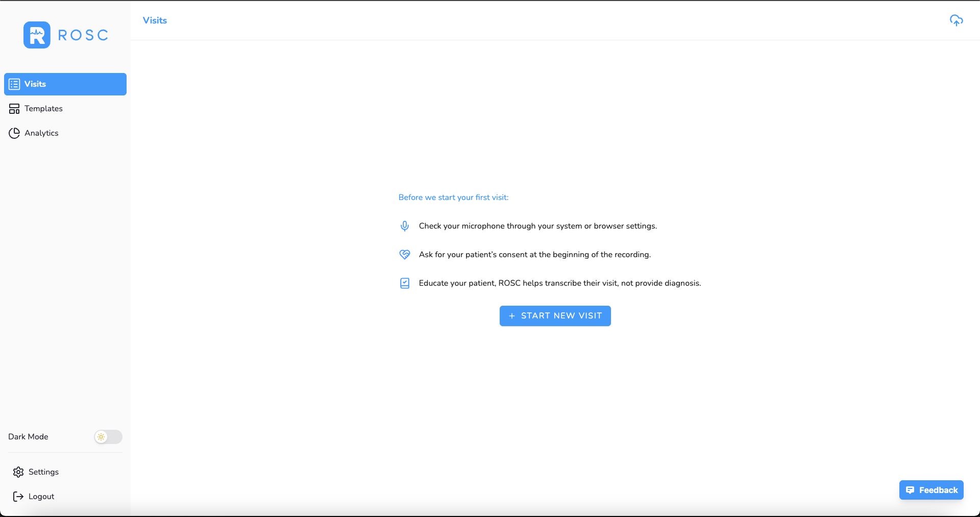Viewport: 980px width, 517px height.
Task: Open the Settings text link
Action: tap(43, 472)
